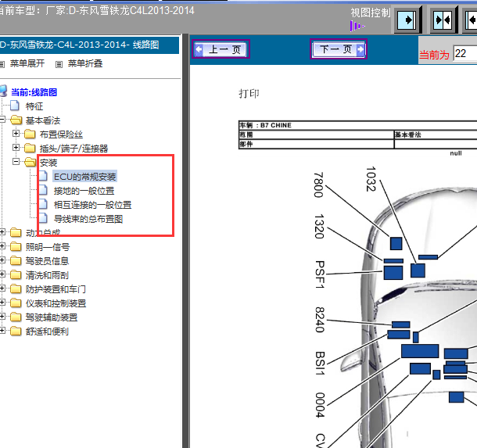Select 舒适和便利 folder label
The width and height of the screenshot is (477, 448).
point(47,332)
